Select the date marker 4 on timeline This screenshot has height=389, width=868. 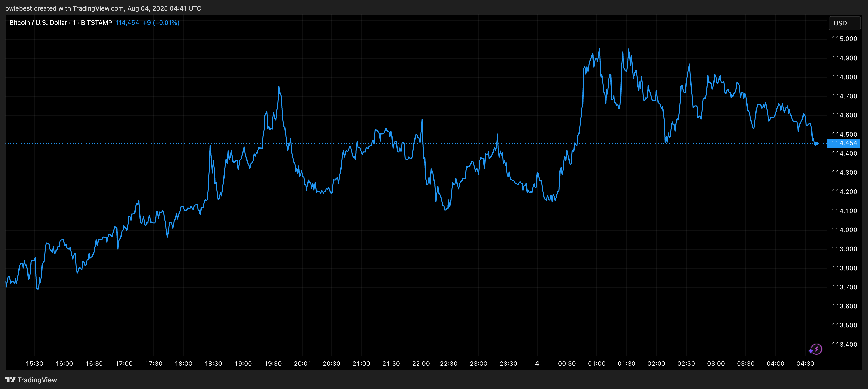click(537, 364)
